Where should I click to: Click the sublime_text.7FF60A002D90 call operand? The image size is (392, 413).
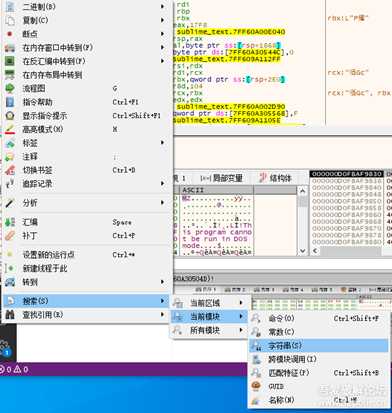pos(231,107)
